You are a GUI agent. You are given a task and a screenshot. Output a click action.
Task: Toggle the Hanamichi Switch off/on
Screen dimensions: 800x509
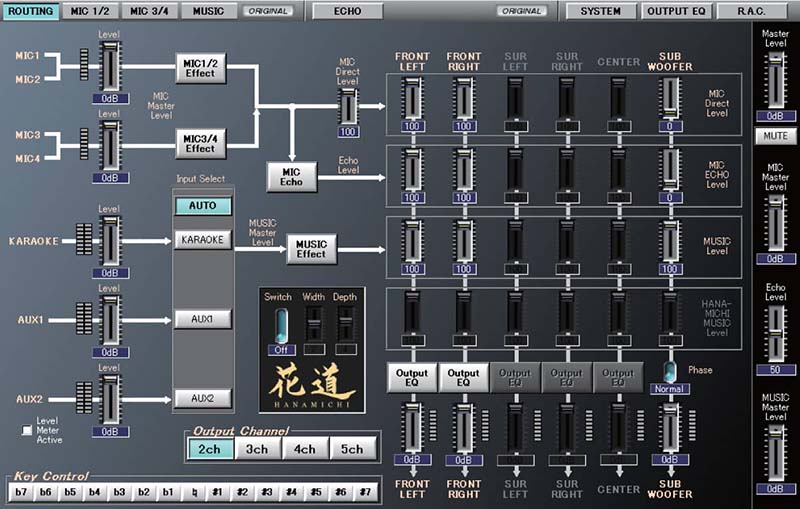coord(281,325)
